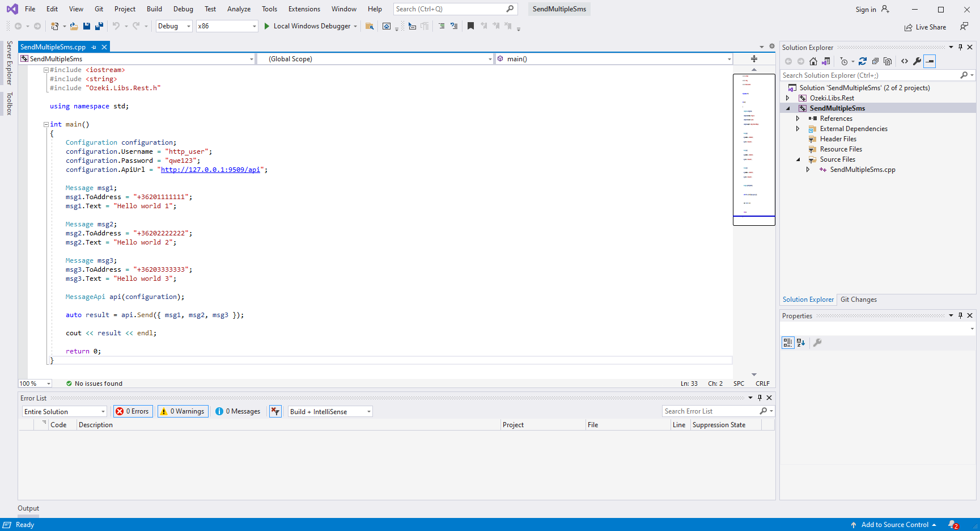
Task: Close the SendMultipleSms.cpp tab
Action: pyautogui.click(x=104, y=47)
